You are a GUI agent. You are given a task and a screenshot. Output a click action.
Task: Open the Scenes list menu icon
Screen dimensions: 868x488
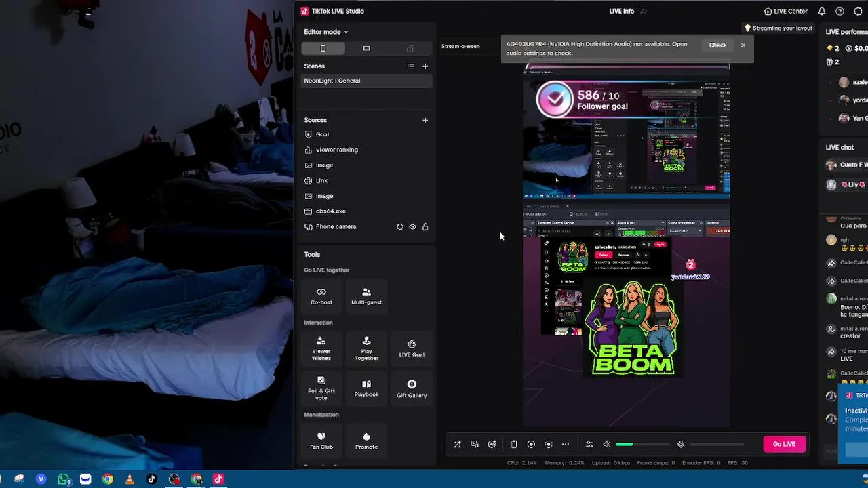point(411,66)
